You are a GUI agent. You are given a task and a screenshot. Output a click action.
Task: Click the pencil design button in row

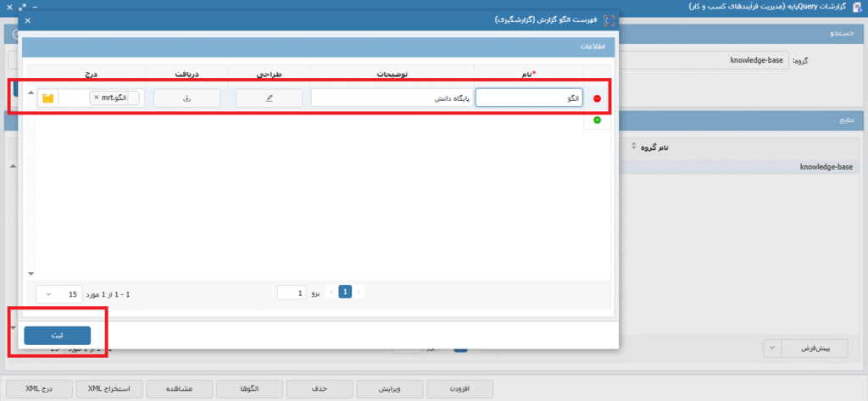pos(270,98)
